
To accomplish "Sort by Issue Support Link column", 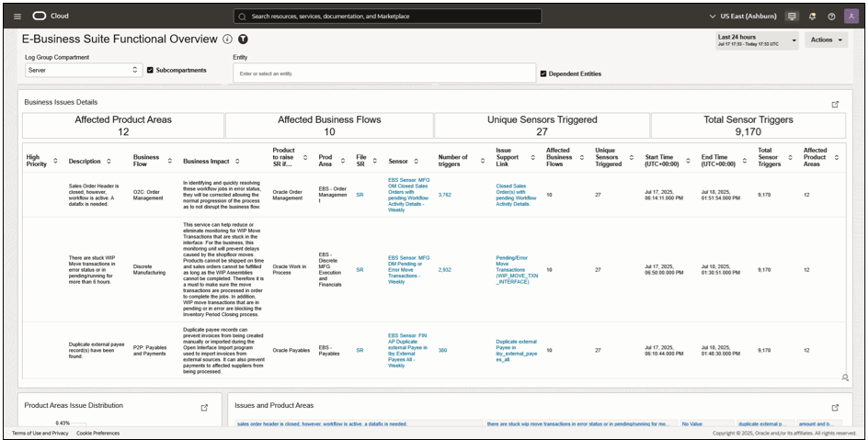I will [x=532, y=158].
